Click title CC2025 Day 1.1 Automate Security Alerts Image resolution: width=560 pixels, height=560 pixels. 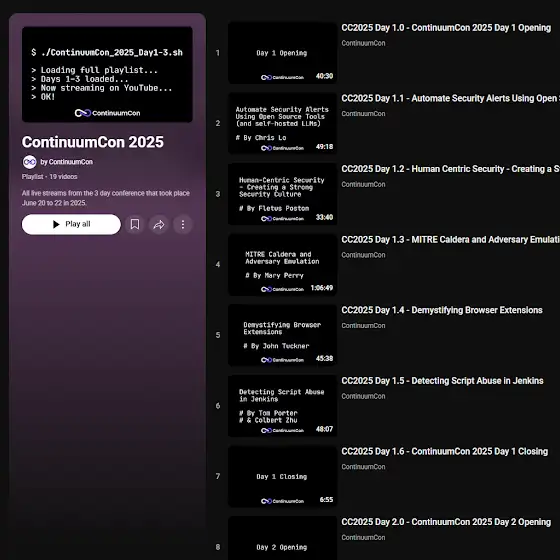[x=450, y=99]
